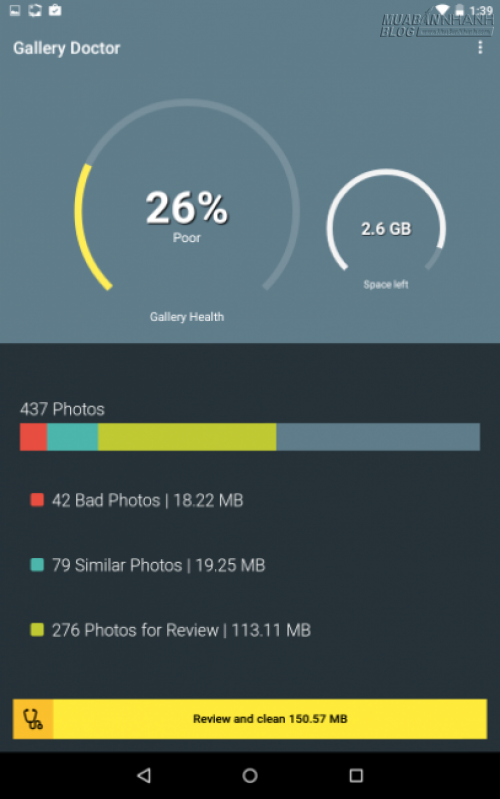Tap the Wi-Fi status icon
The width and height of the screenshot is (500, 799).
[442, 10]
